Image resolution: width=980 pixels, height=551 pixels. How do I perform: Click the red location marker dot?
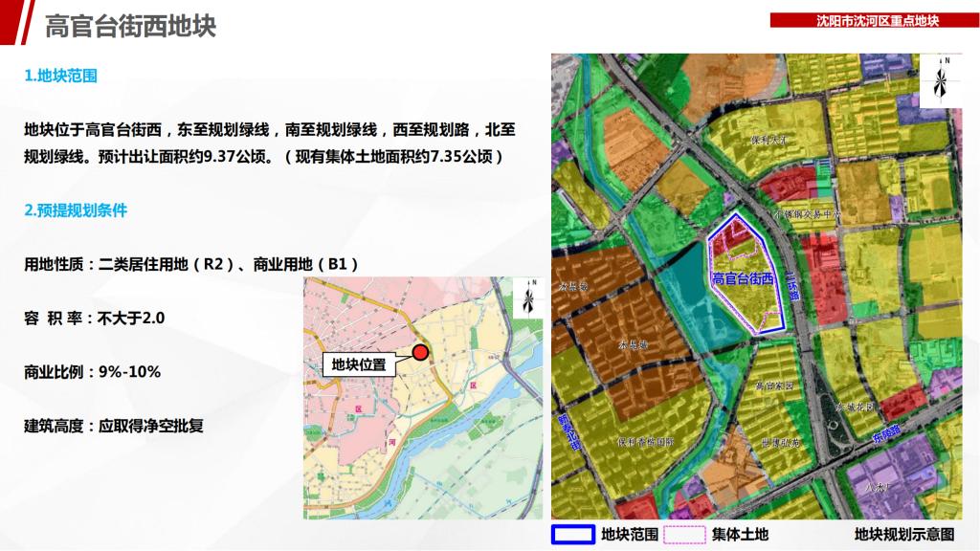(x=420, y=352)
